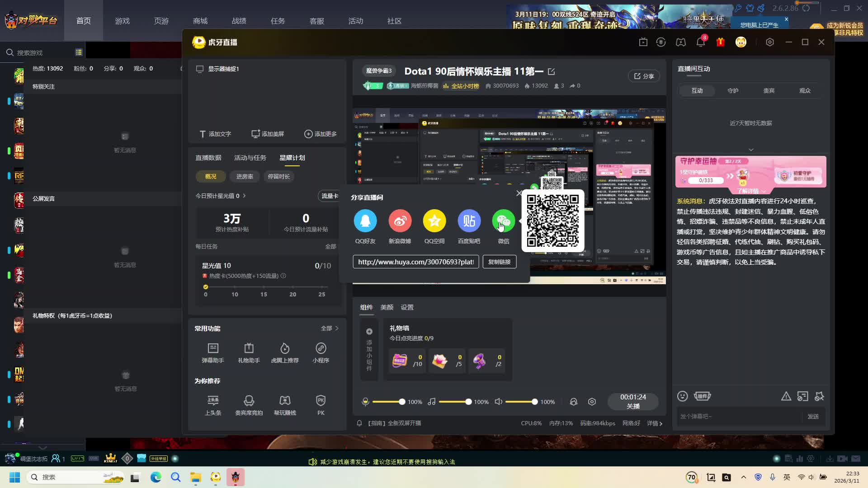This screenshot has height=488, width=868.
Task: Mute the microphone icon
Action: coord(365,402)
